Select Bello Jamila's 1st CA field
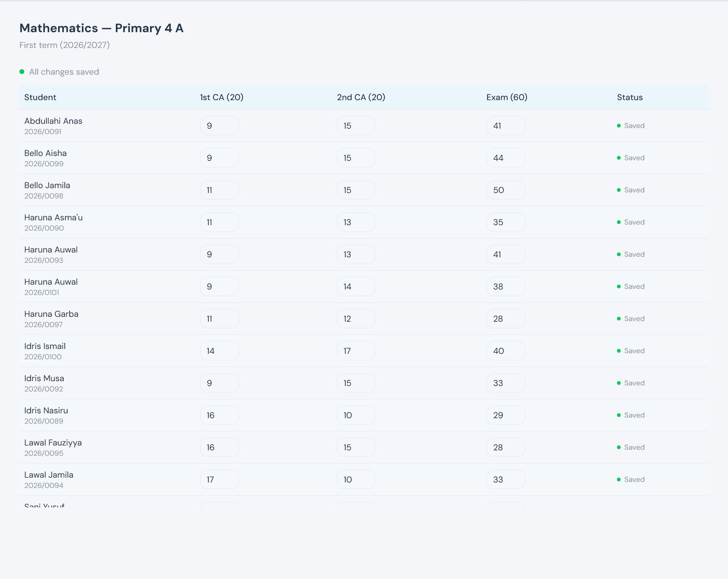This screenshot has height=579, width=728. 220,190
